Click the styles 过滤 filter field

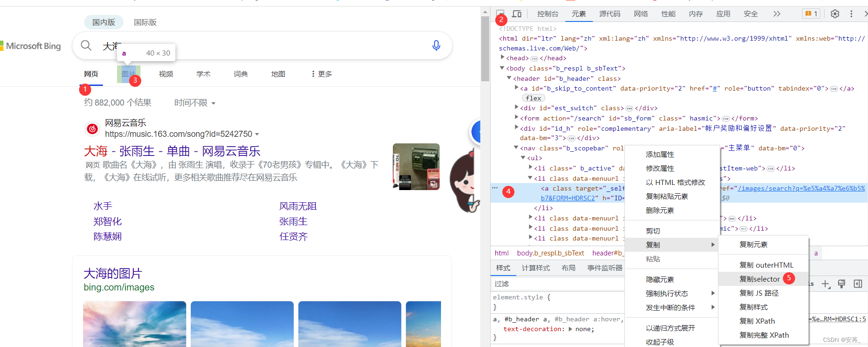(558, 283)
